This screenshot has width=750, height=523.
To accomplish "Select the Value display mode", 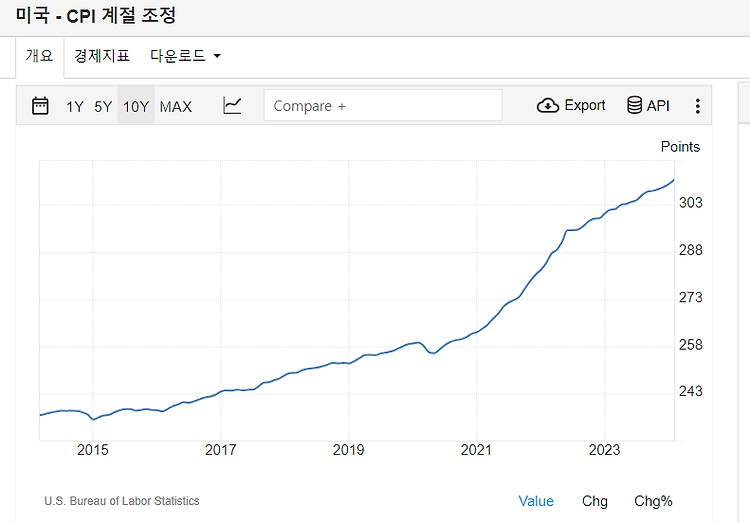I will click(536, 501).
